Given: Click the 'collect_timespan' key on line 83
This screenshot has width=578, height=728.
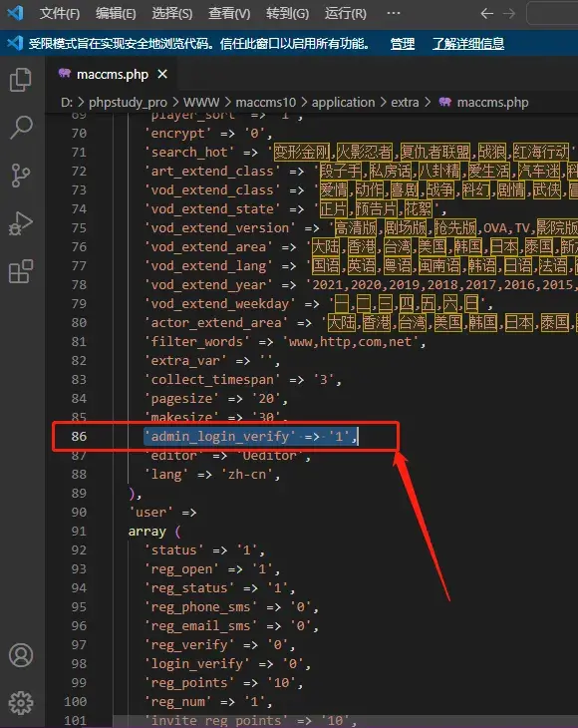Looking at the screenshot, I should point(212,380).
